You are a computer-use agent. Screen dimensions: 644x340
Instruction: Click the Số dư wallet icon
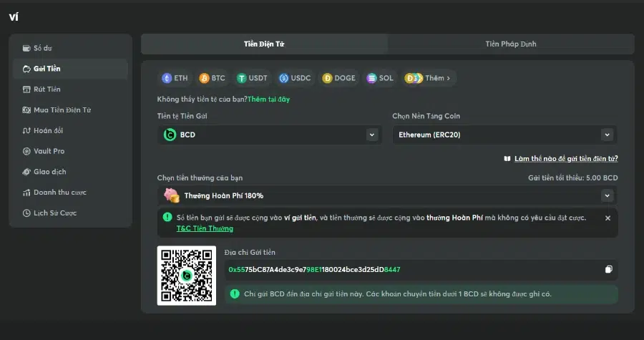(26, 48)
